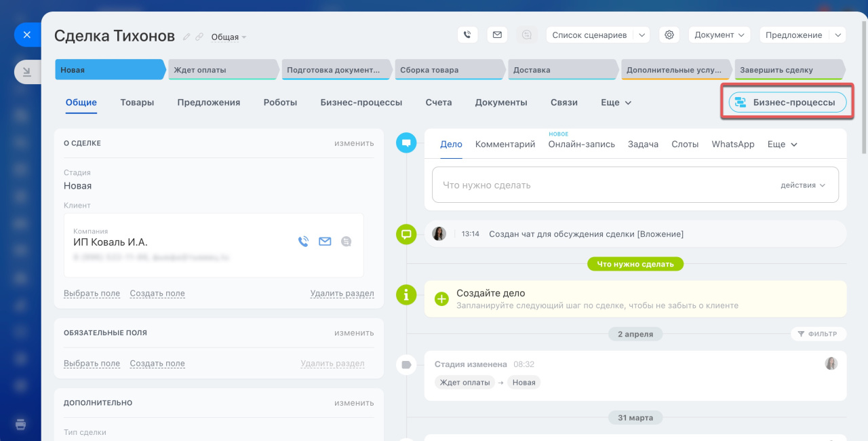Open the Предложения tab

[x=209, y=102]
